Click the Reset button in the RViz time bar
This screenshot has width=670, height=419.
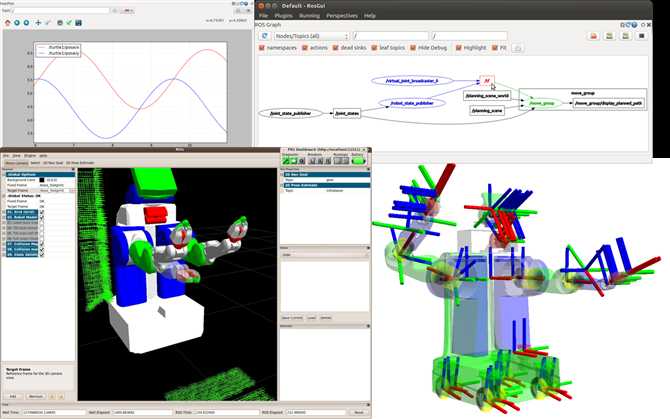(359, 412)
